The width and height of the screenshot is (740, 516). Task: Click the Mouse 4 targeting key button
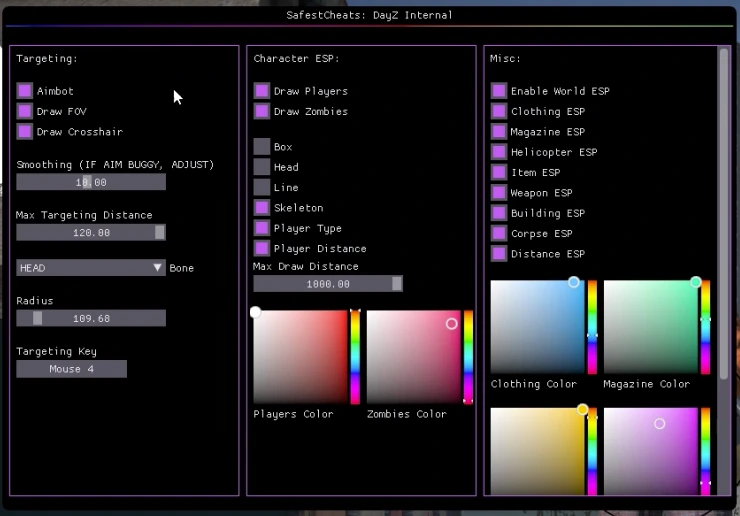click(x=72, y=369)
